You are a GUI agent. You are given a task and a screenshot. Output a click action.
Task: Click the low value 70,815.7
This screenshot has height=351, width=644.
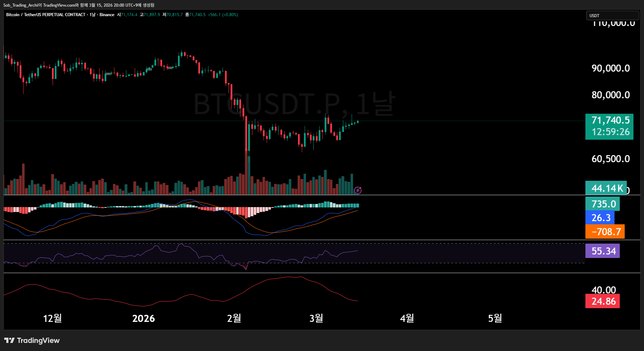pos(174,15)
